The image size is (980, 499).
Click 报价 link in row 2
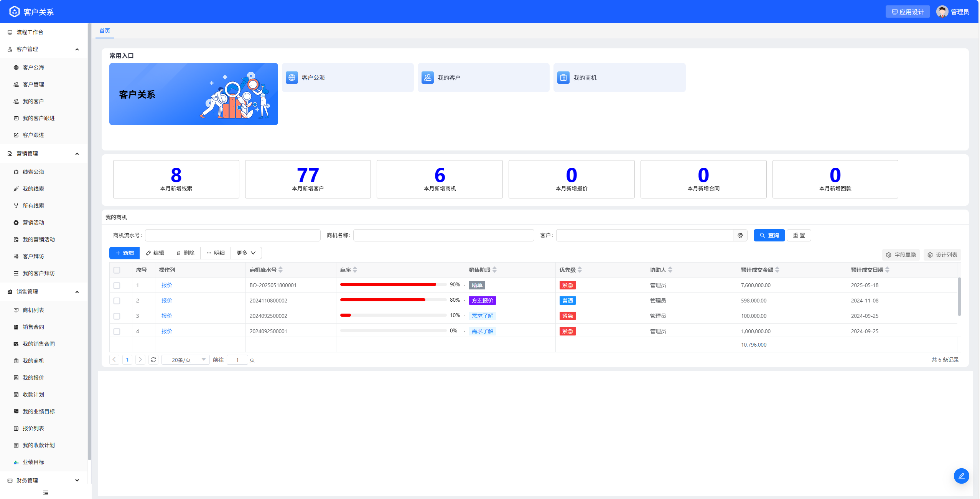166,301
